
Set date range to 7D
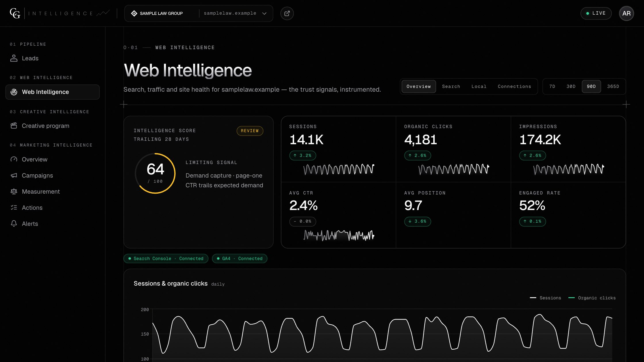[x=552, y=86]
